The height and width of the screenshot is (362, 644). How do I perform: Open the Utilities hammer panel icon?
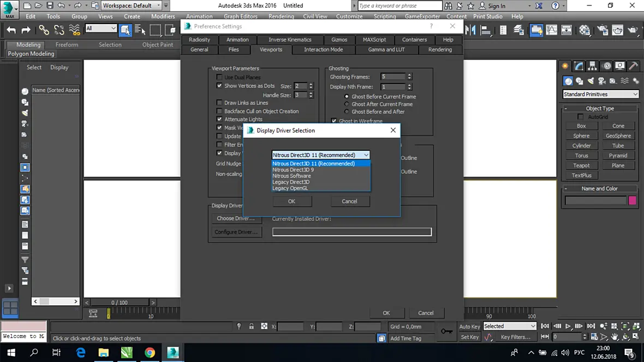point(634,66)
